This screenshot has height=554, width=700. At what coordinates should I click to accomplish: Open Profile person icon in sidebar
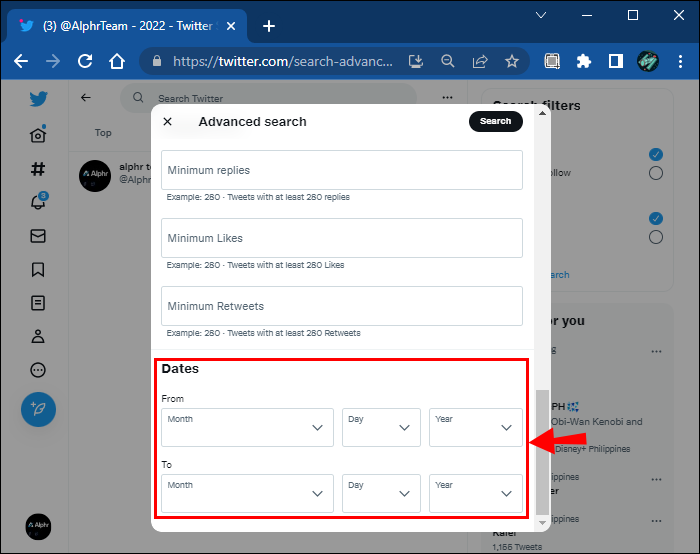[x=38, y=336]
